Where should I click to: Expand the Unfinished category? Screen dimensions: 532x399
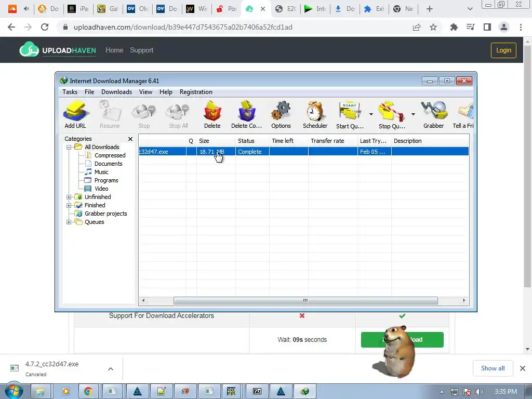pos(69,197)
